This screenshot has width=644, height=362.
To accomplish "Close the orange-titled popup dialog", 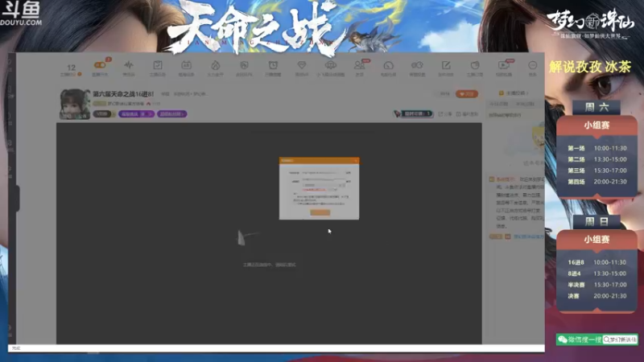I will [356, 160].
